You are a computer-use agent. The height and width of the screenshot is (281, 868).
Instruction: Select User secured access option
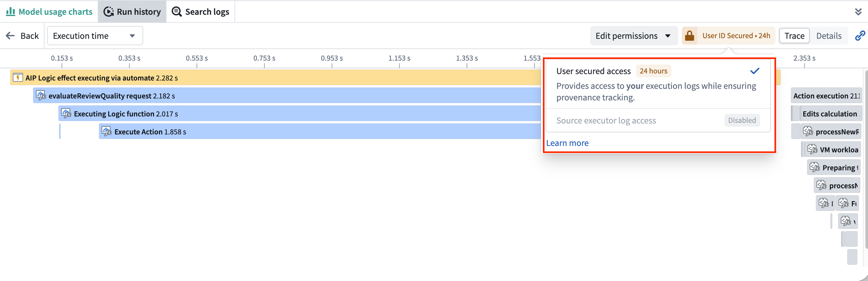pyautogui.click(x=658, y=84)
